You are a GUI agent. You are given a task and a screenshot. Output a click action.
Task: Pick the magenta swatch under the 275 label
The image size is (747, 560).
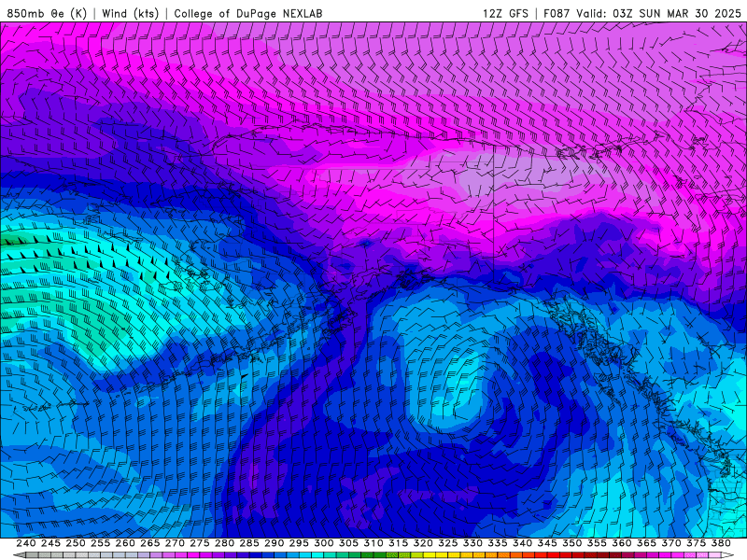click(193, 555)
